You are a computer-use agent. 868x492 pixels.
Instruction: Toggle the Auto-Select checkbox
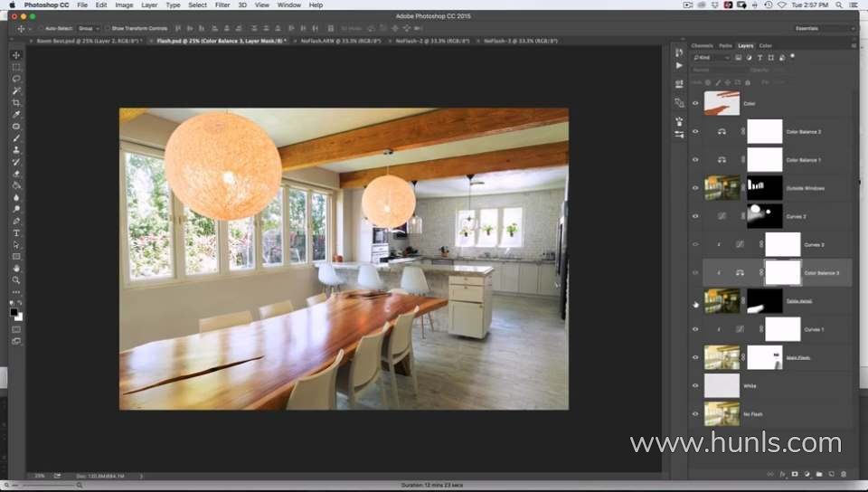pyautogui.click(x=42, y=28)
